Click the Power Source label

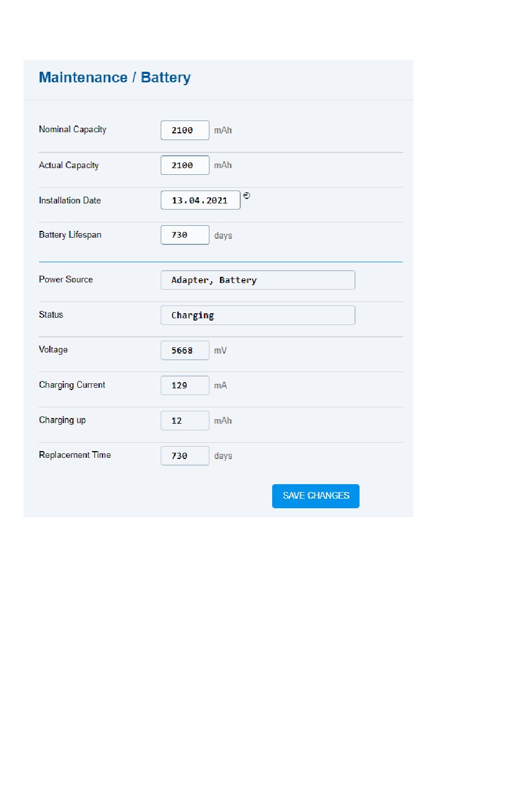click(66, 280)
